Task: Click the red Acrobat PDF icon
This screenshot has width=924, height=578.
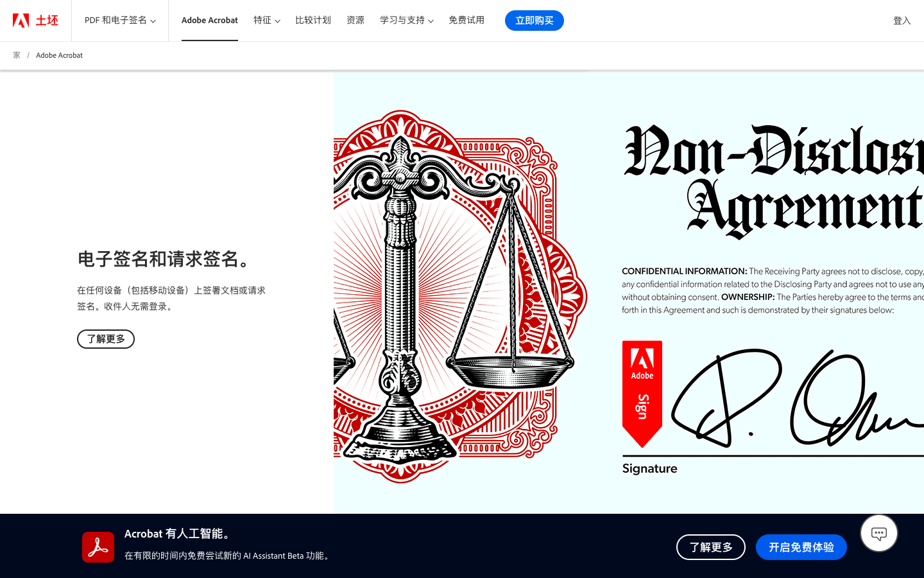Action: coord(98,547)
